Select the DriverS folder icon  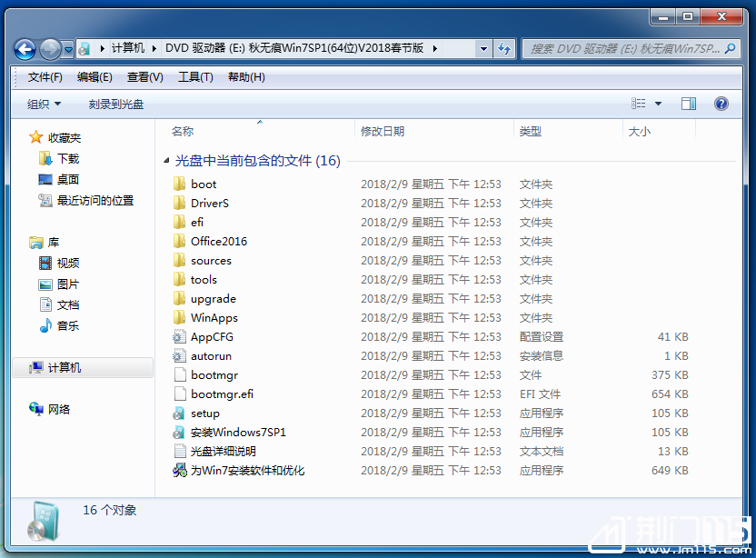tap(179, 203)
